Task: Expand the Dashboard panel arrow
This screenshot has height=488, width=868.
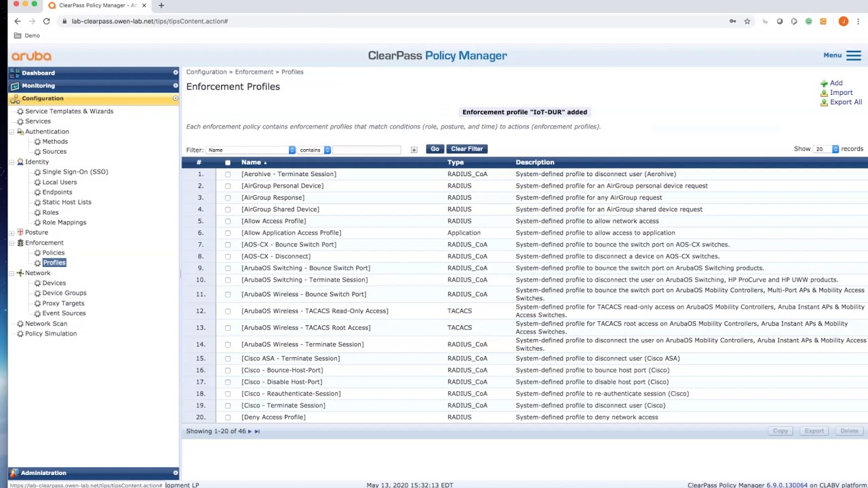Action: [176, 73]
